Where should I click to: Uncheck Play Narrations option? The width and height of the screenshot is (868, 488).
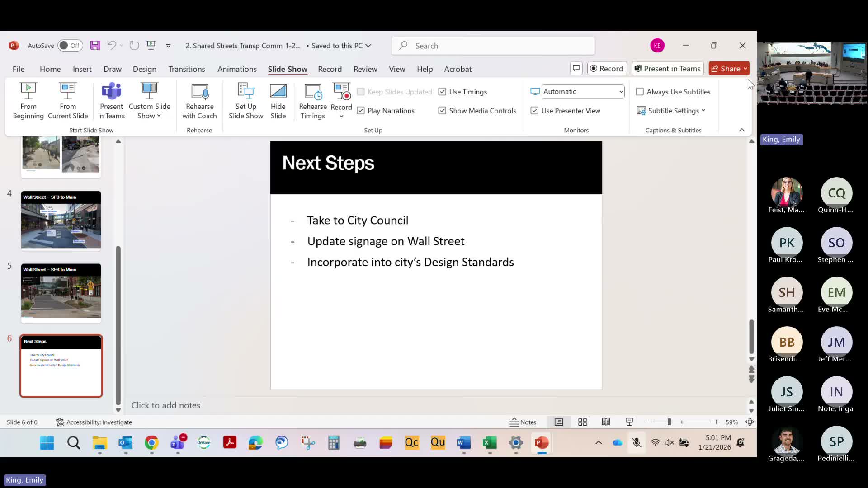(x=361, y=111)
